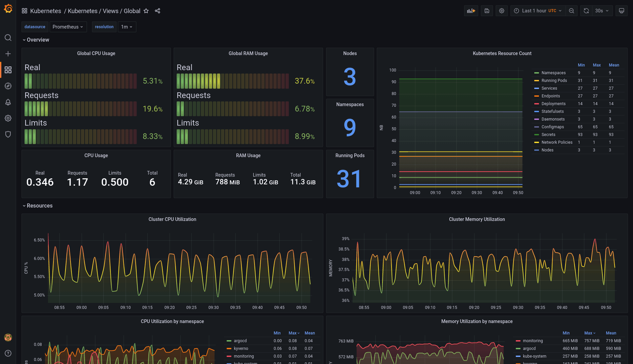Screen dimensions: 633x364
Task: Open the Explore compass icon in sidebar
Action: [8, 86]
